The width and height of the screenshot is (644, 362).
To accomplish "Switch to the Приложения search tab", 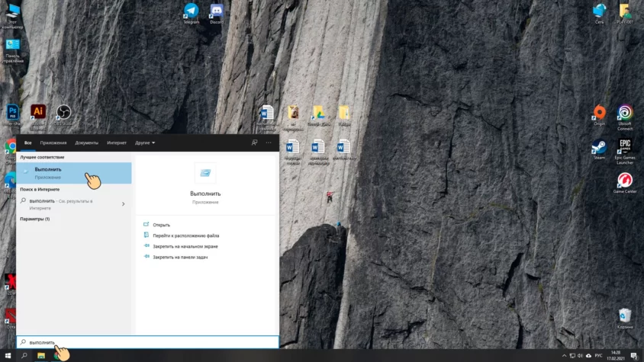I will tap(53, 143).
